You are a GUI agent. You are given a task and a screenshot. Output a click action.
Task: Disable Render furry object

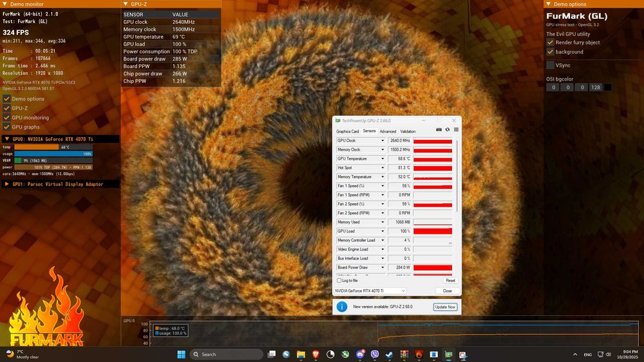[550, 43]
